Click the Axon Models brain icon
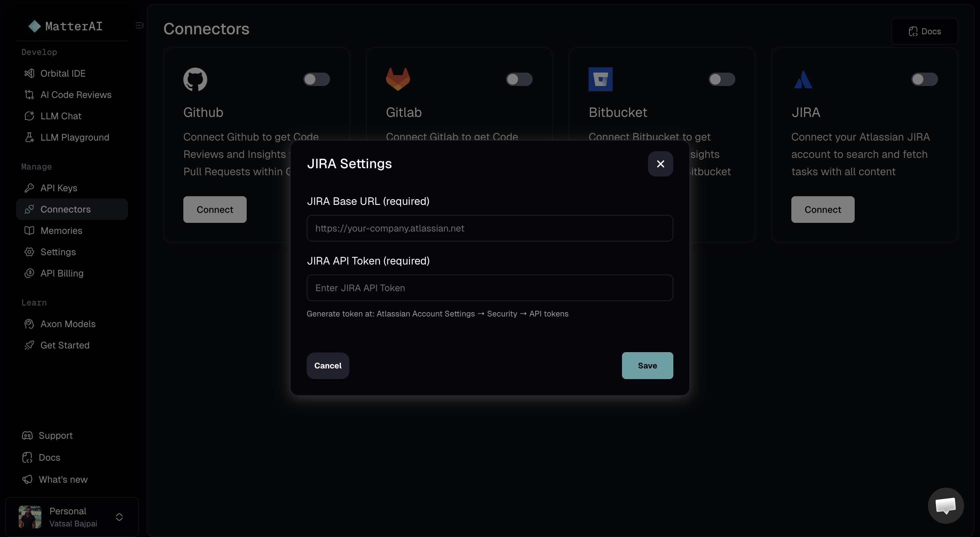This screenshot has width=980, height=537. point(30,324)
